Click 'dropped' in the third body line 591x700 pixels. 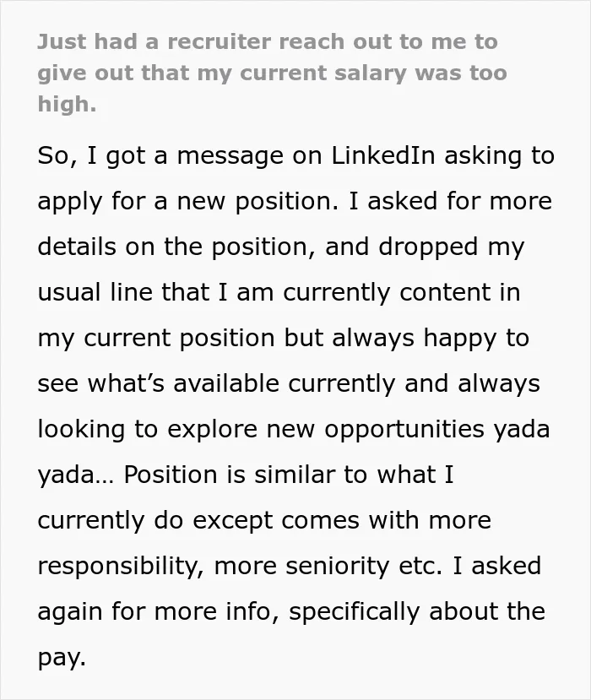click(x=429, y=247)
